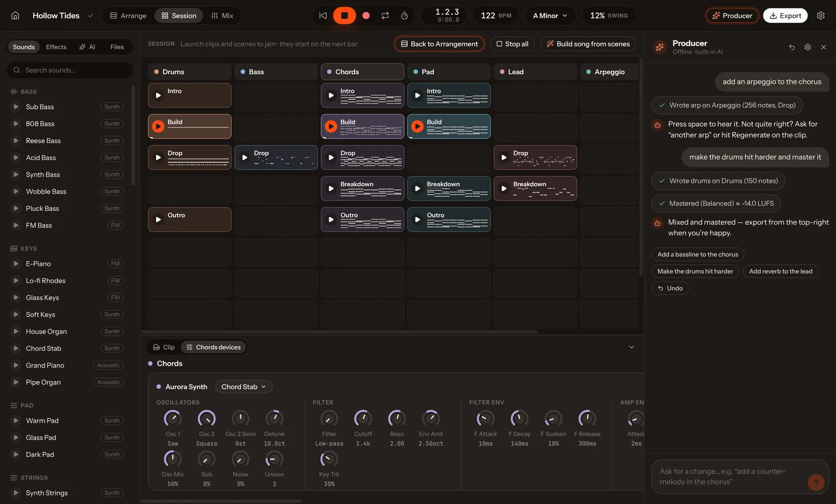Open the Chord Stab preset dropdown
This screenshot has width=836, height=504.
click(243, 387)
